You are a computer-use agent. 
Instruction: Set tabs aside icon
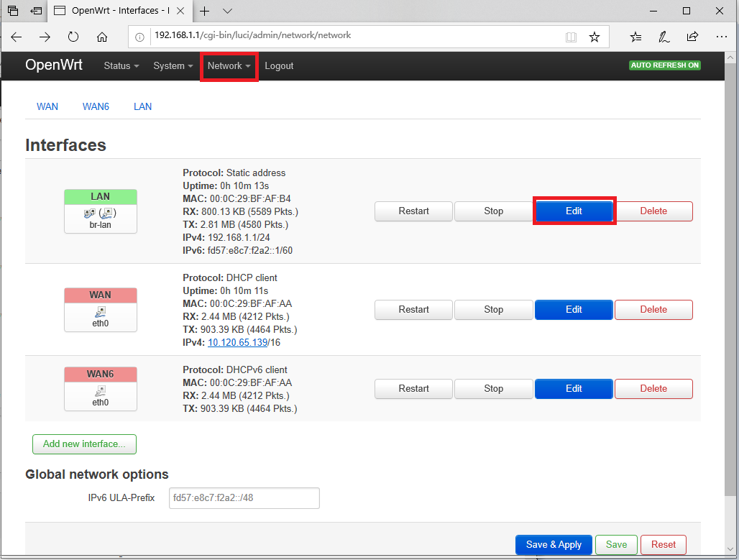pos(36,10)
